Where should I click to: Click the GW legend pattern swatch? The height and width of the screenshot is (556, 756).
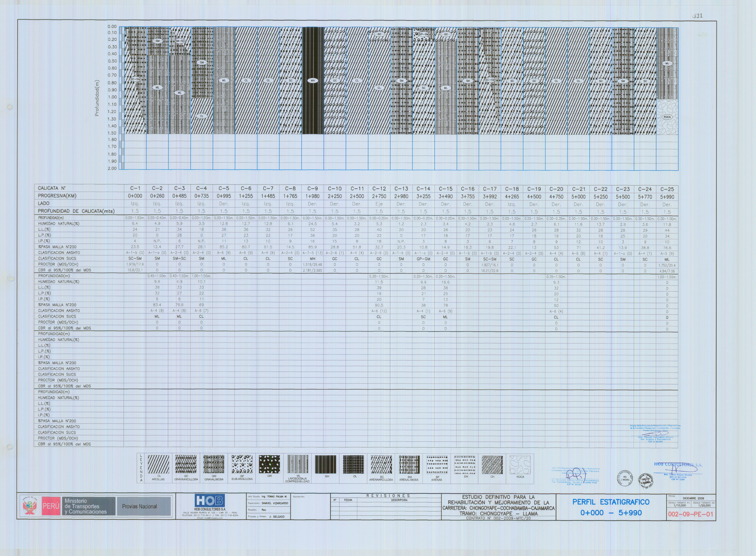(x=270, y=464)
